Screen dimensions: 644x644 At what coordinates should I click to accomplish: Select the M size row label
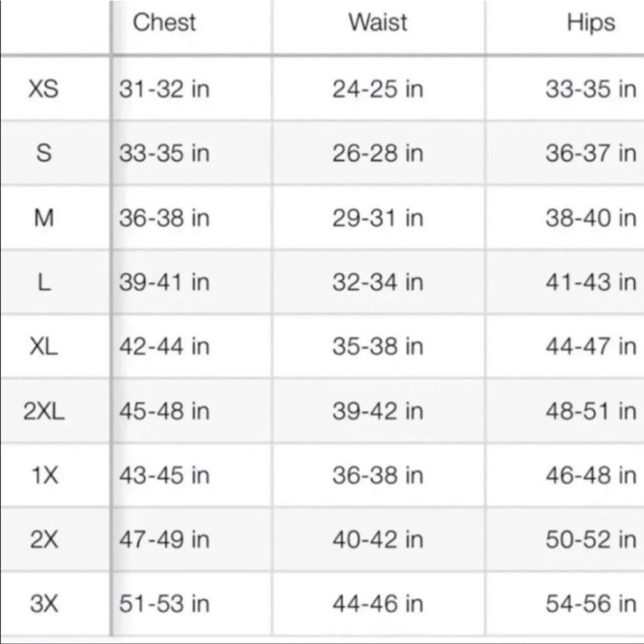click(43, 218)
